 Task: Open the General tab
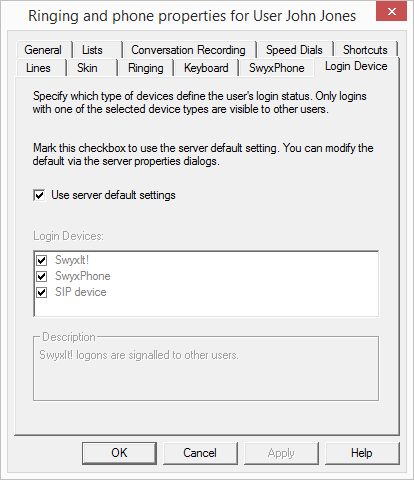43,50
